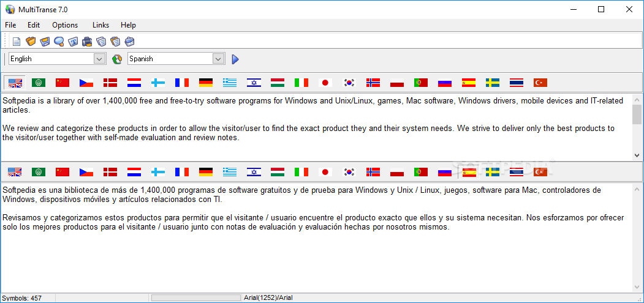Select the Greek flag in the source row
644x303 pixels.
[x=230, y=83]
